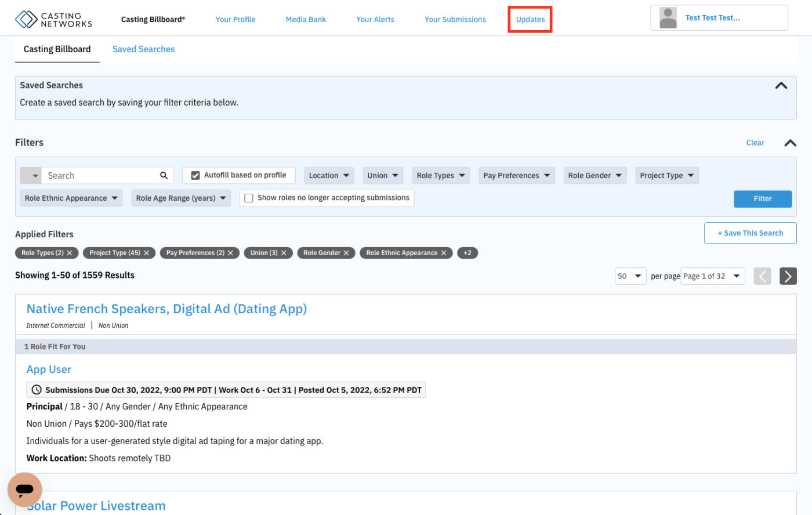Switch to the Saved Searches tab
Screen dimensions: 812x515
(143, 49)
